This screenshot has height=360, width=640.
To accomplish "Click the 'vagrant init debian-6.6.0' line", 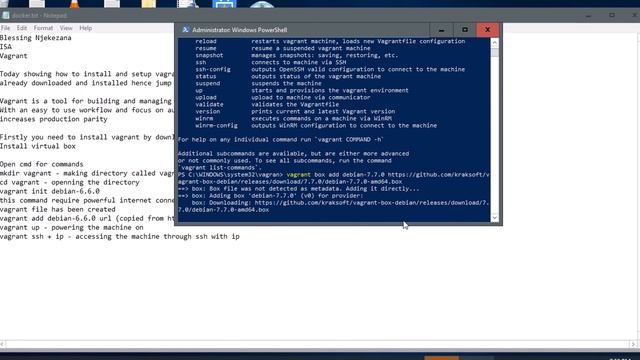I will [50, 191].
